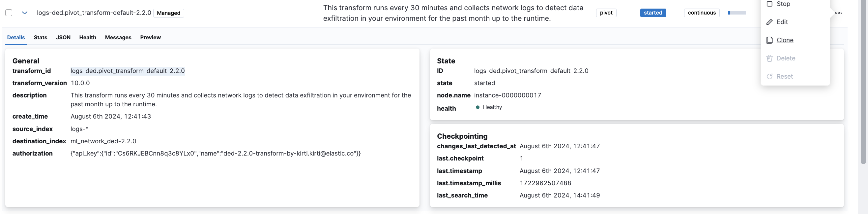Collapse the transform row details chevron

point(24,13)
